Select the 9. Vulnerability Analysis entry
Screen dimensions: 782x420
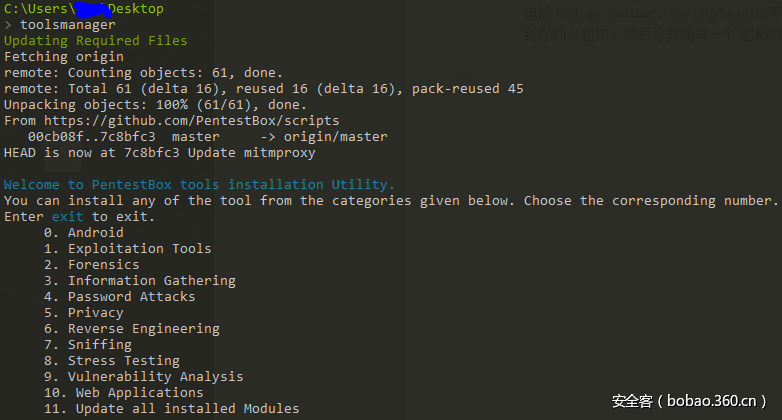(x=144, y=377)
